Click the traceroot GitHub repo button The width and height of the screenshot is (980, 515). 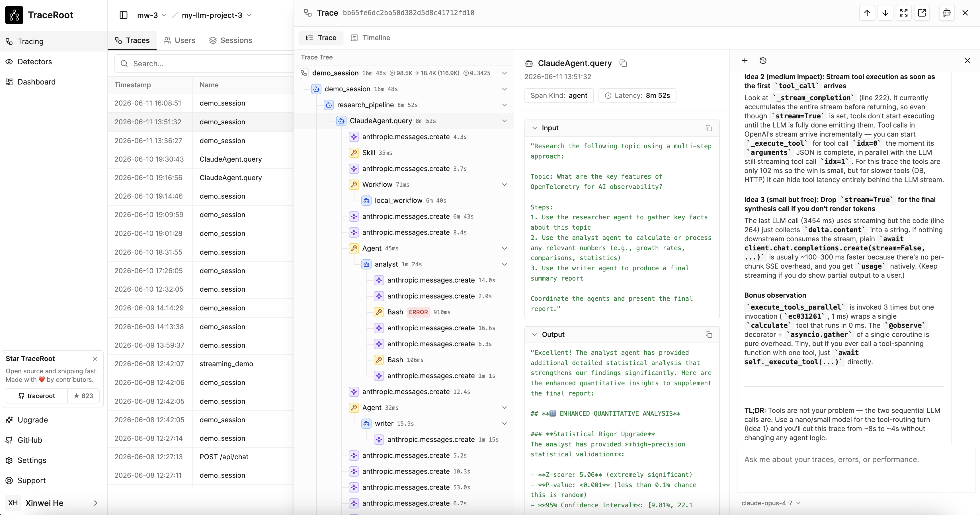pyautogui.click(x=37, y=396)
